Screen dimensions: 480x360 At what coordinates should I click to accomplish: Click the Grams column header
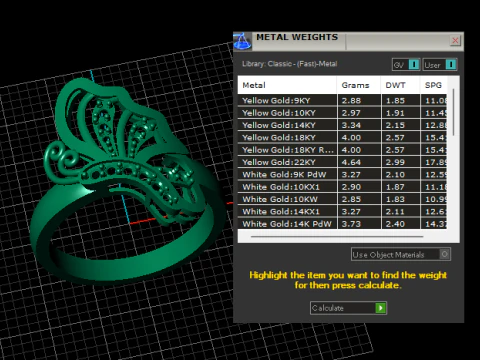359,85
